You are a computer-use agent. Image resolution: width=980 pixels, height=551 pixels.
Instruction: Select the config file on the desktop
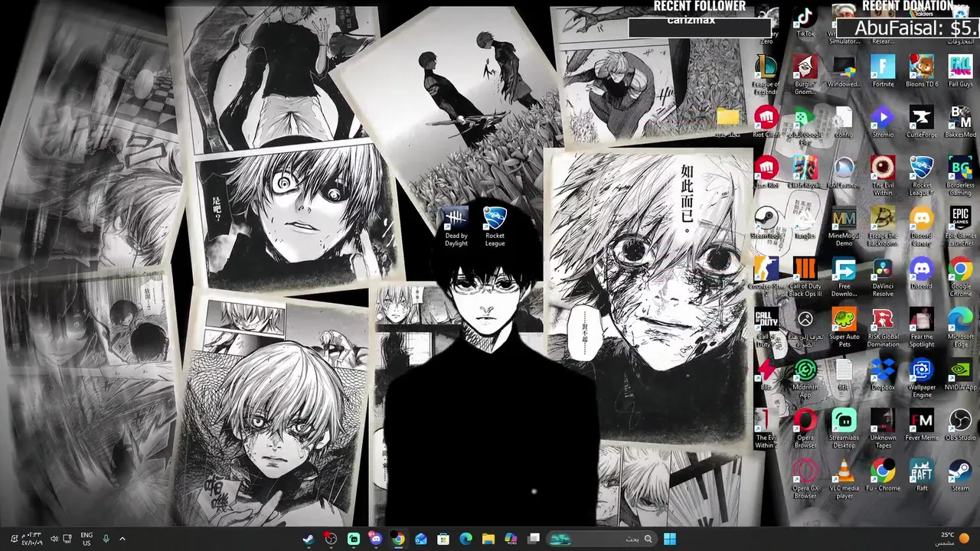844,121
